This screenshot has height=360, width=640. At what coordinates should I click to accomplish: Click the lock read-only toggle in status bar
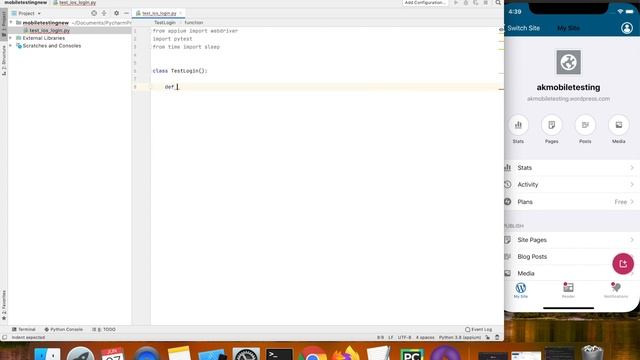click(x=488, y=338)
